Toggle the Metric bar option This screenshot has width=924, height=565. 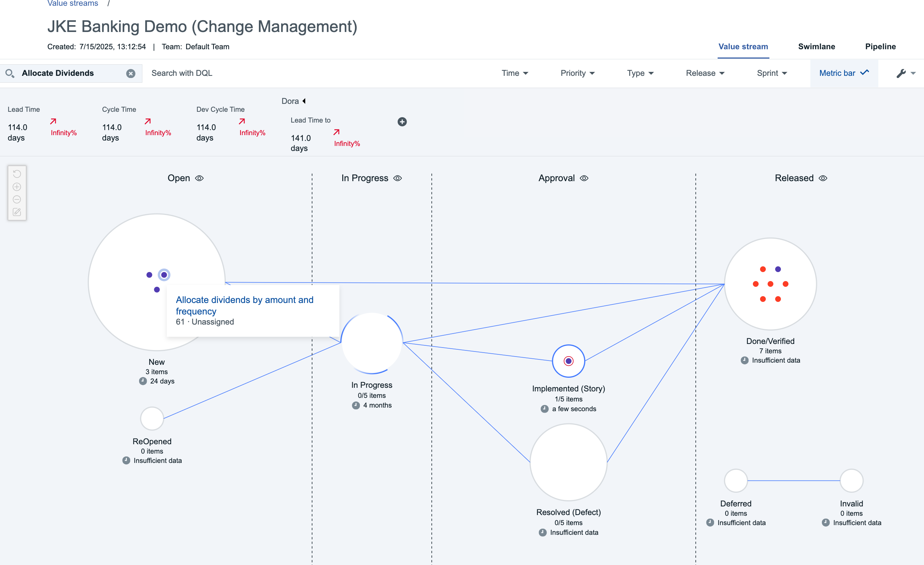pyautogui.click(x=844, y=73)
